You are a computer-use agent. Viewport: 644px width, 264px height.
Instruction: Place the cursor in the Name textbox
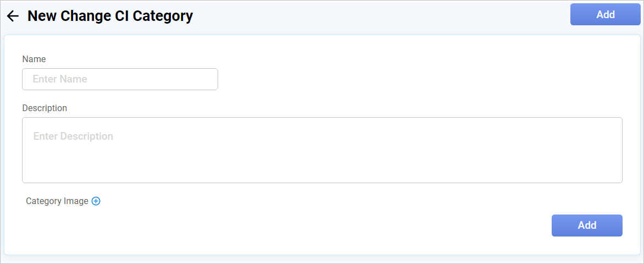[120, 79]
